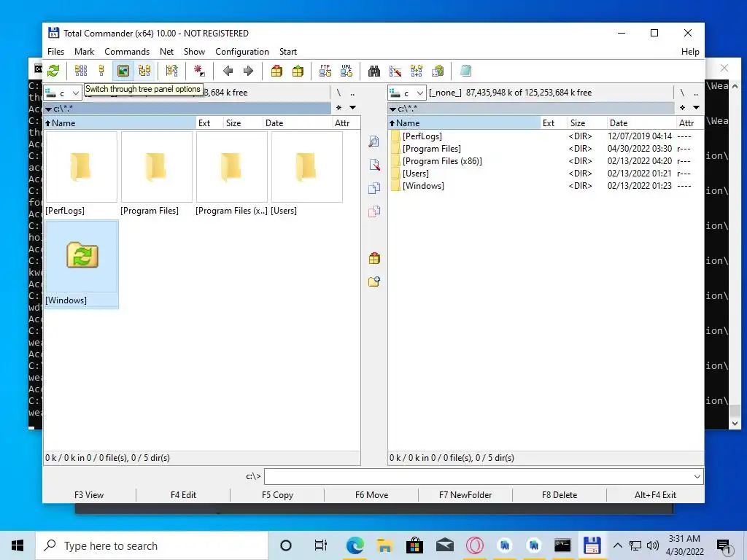
Task: Click right panel favorites asterisk button
Action: tap(682, 108)
